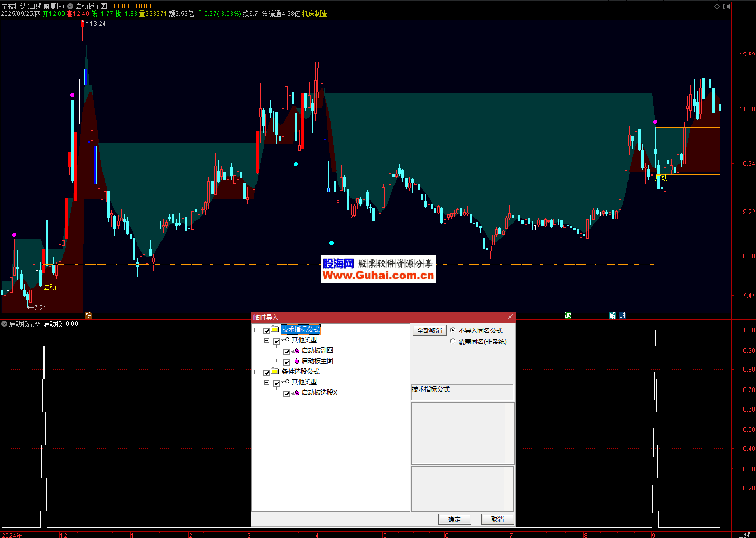Image resolution: width=756 pixels, height=538 pixels.
Task: Uncheck the 启动板主图 checkbox
Action: [x=286, y=362]
